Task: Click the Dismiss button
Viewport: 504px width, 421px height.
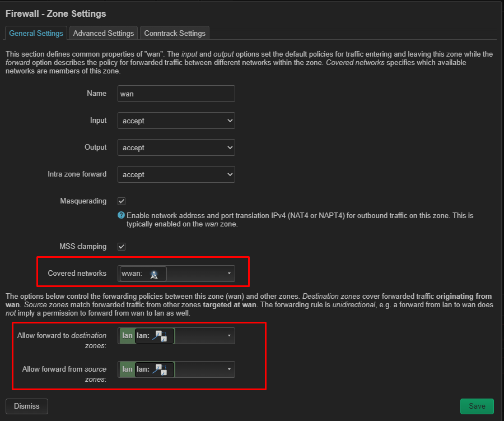Action: point(27,406)
